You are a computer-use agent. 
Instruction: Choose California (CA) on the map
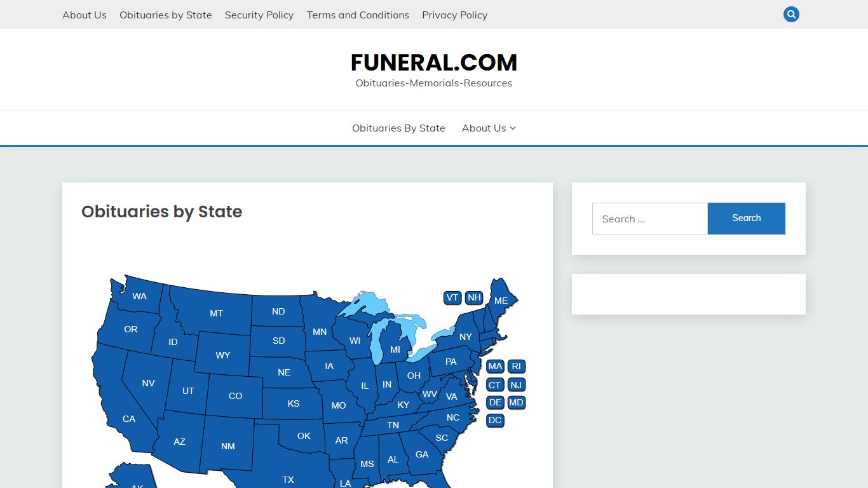pyautogui.click(x=129, y=419)
